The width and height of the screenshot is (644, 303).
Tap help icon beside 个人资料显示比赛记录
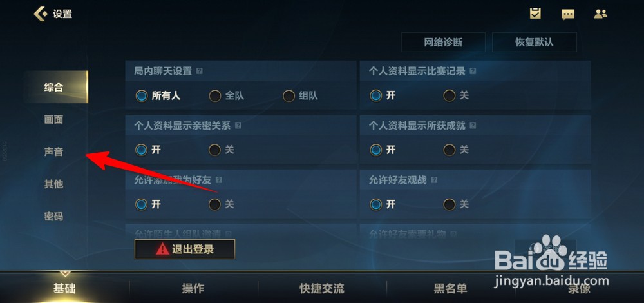[473, 71]
